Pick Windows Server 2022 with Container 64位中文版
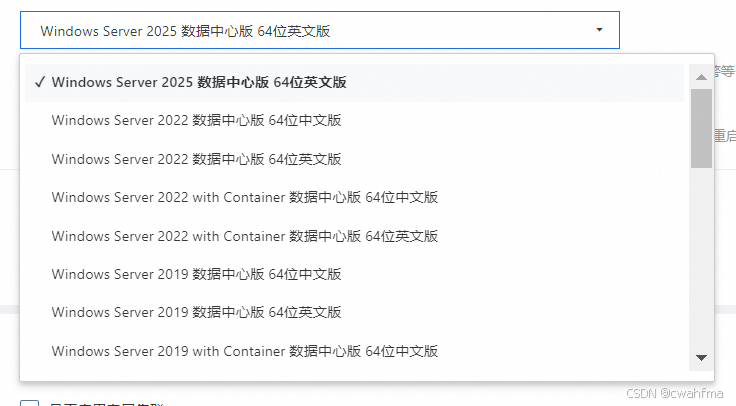This screenshot has width=736, height=406. click(x=354, y=197)
